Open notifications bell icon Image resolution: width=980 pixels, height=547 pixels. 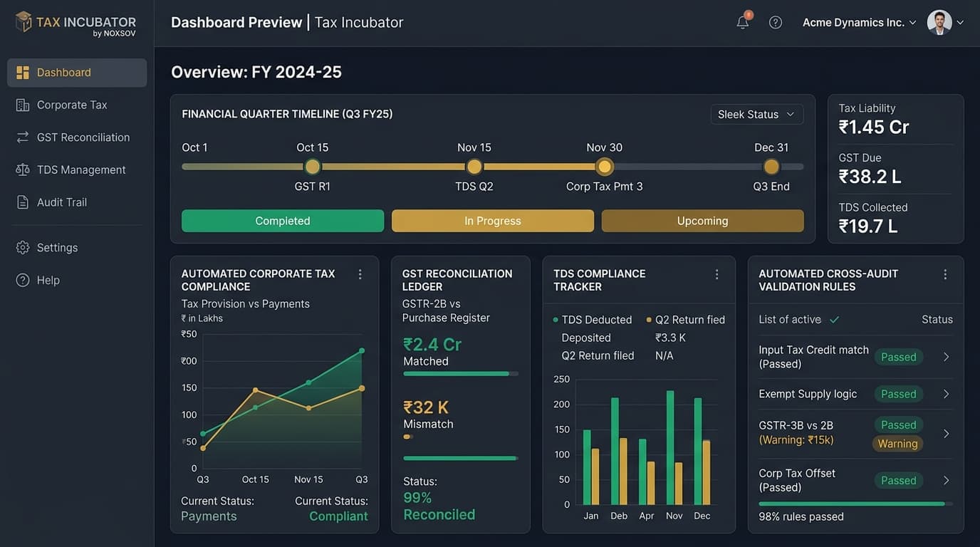(743, 21)
